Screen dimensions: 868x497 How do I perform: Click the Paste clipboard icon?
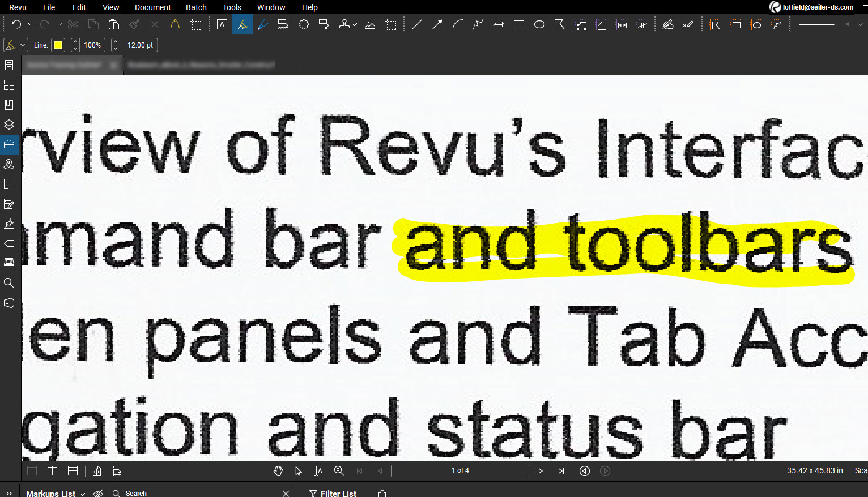tap(114, 24)
